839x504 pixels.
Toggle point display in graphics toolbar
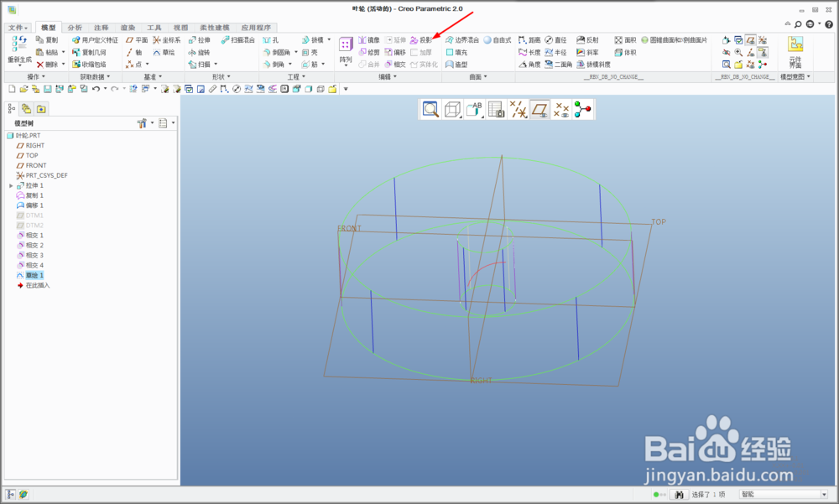click(561, 110)
